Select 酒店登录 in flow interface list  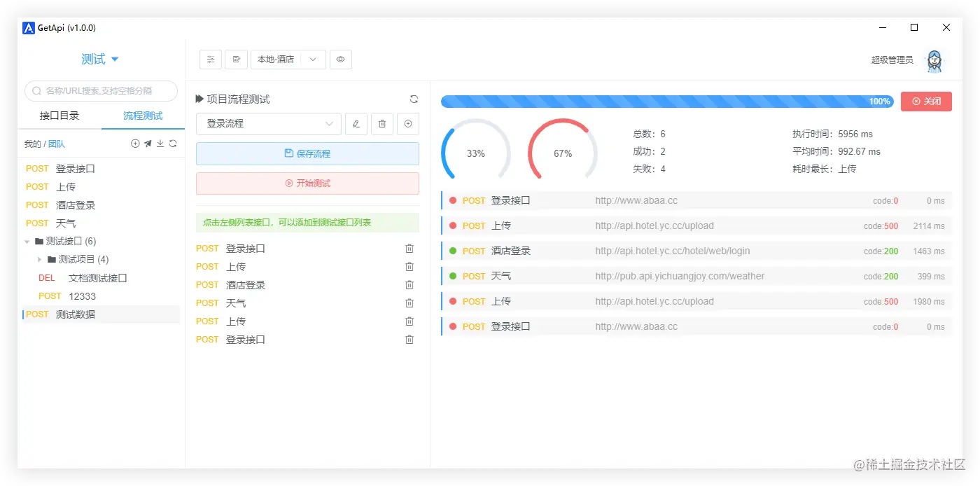coord(307,285)
